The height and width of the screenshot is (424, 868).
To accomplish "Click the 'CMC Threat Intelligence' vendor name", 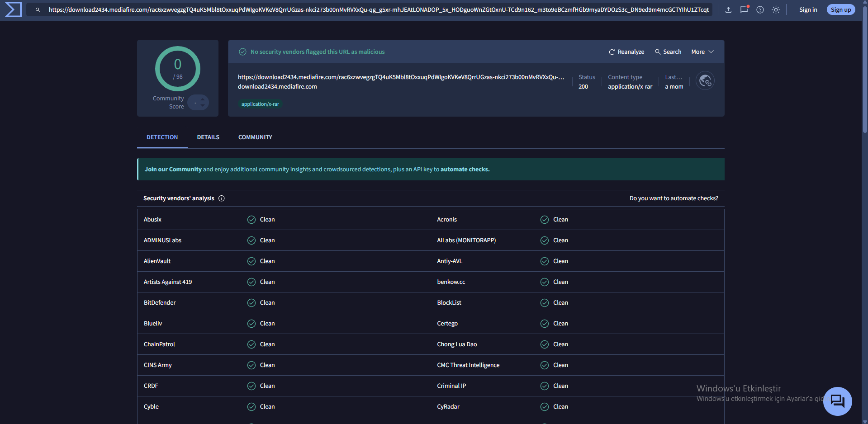I will point(468,365).
